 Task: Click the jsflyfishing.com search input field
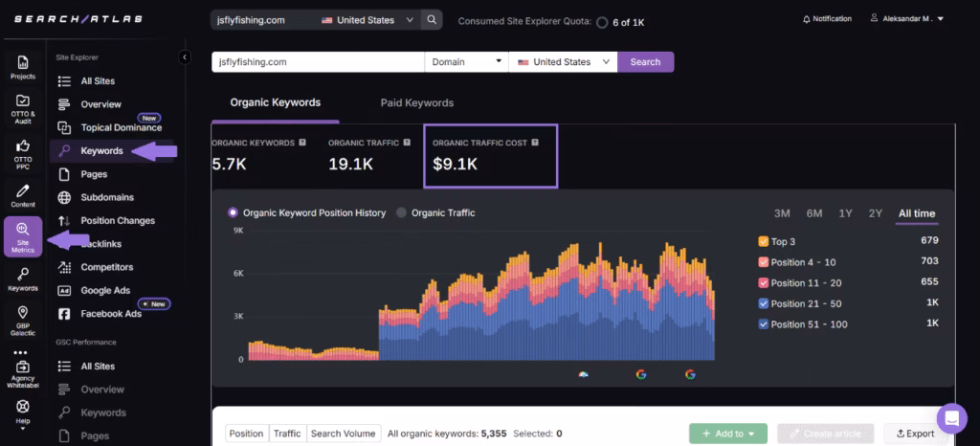pyautogui.click(x=317, y=62)
